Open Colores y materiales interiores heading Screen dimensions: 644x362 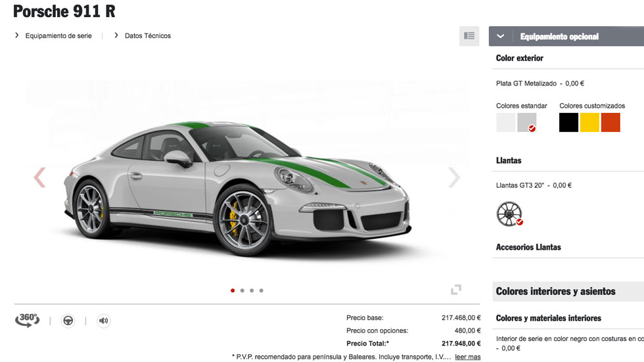tap(548, 318)
